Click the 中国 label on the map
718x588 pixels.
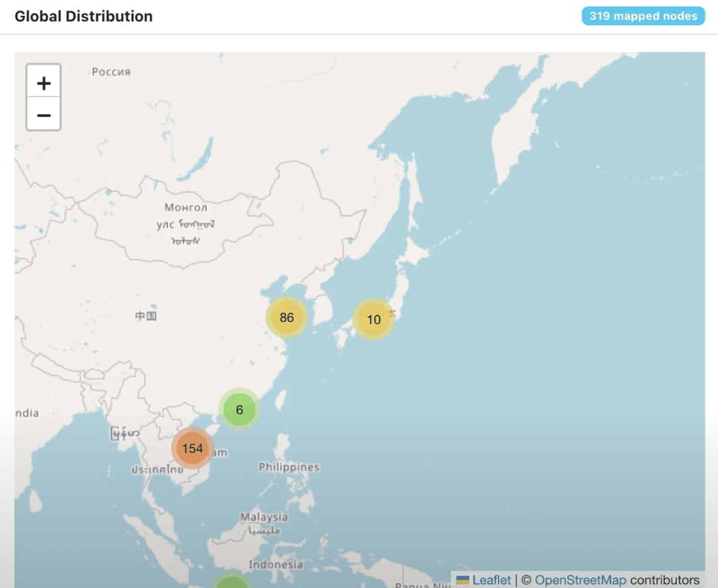click(146, 316)
